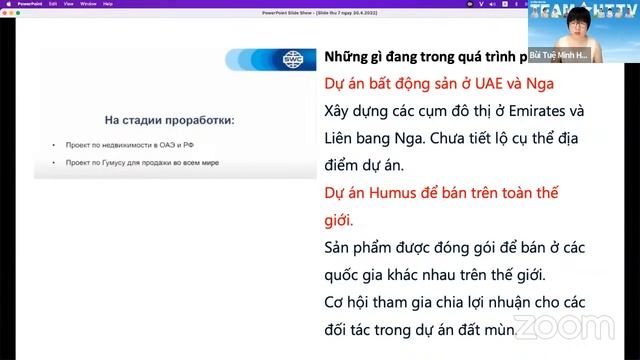Click the line 'Liên bang Nga. Chưa tiết lộ cụ thể địa'

click(x=451, y=138)
